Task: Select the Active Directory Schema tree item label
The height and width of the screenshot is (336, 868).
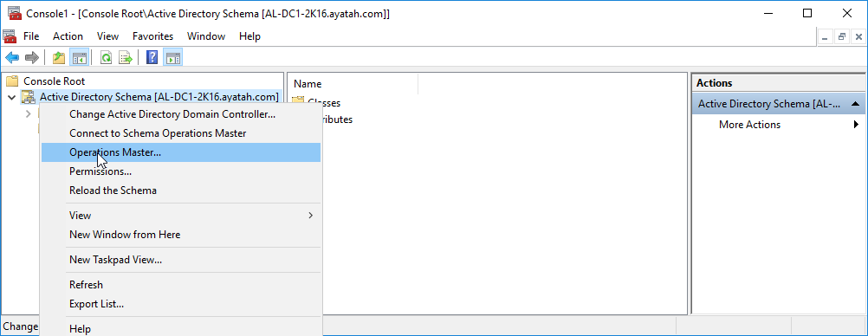Action: pyautogui.click(x=159, y=98)
